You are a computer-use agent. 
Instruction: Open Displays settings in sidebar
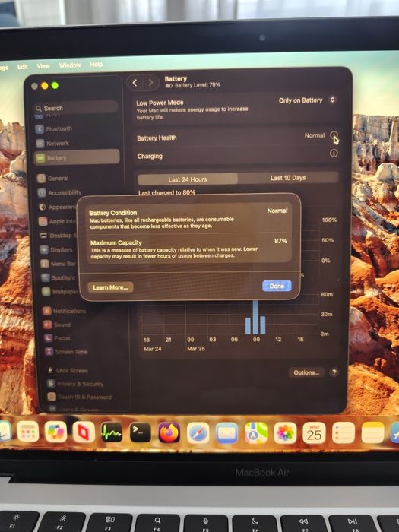pyautogui.click(x=56, y=250)
